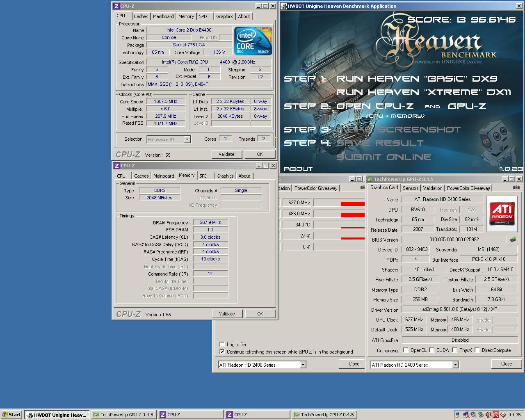This screenshot has width=525, height=420.
Task: Click the CPU Name field Intel Core 2 Duo E4400
Action: [x=189, y=30]
